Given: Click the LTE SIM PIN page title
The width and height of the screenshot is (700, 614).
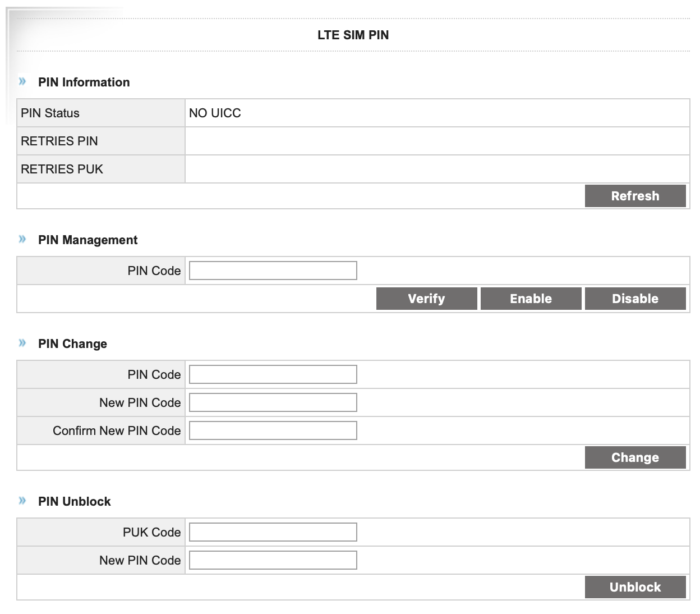Looking at the screenshot, I should coord(353,35).
